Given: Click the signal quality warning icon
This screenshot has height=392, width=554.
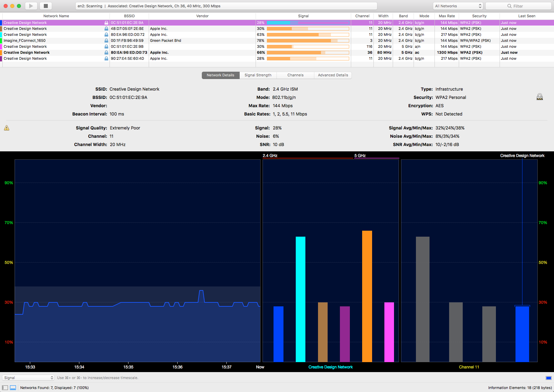Looking at the screenshot, I should (x=7, y=128).
